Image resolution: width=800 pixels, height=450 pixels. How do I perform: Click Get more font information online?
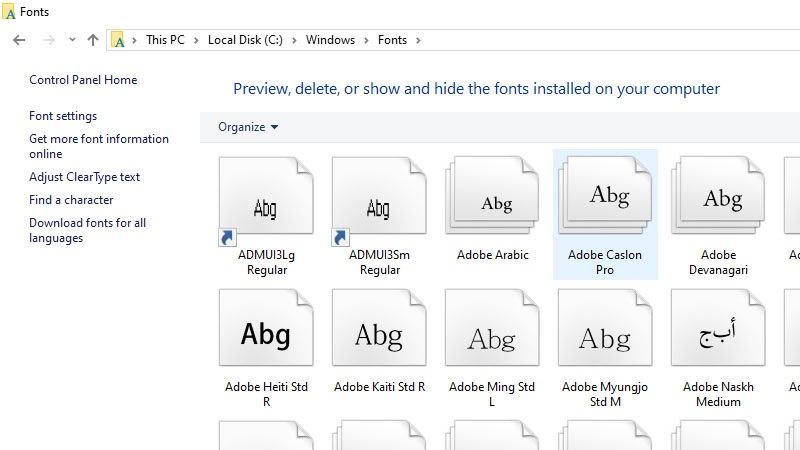coord(98,146)
